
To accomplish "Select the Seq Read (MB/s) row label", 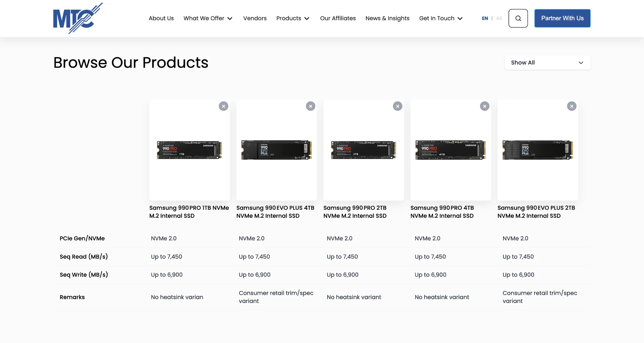I will pyautogui.click(x=84, y=257).
